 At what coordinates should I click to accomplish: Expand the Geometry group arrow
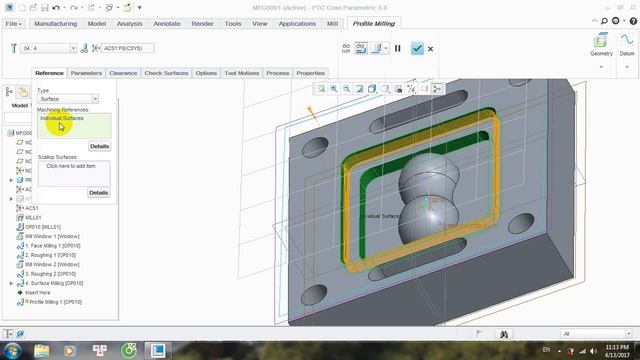pyautogui.click(x=601, y=67)
